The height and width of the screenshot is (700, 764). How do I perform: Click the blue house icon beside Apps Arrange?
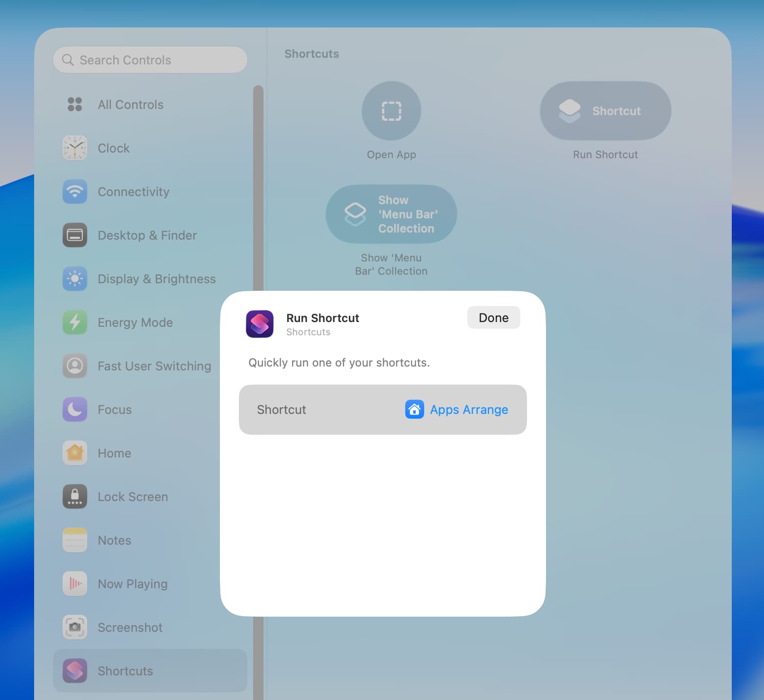(x=415, y=409)
